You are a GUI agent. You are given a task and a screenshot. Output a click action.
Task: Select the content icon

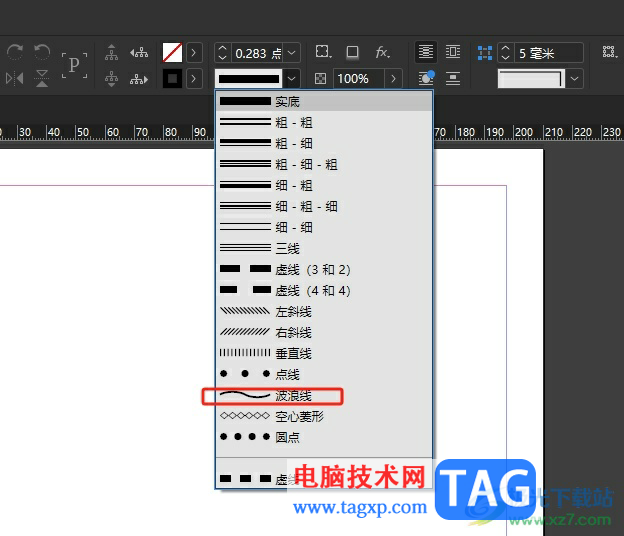point(111,78)
